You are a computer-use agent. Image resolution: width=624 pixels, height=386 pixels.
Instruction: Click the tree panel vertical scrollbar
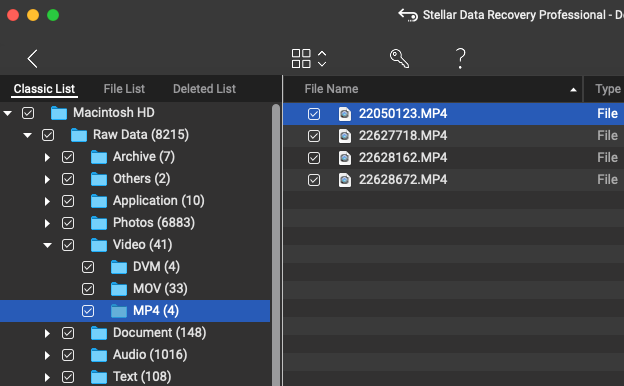point(276,245)
